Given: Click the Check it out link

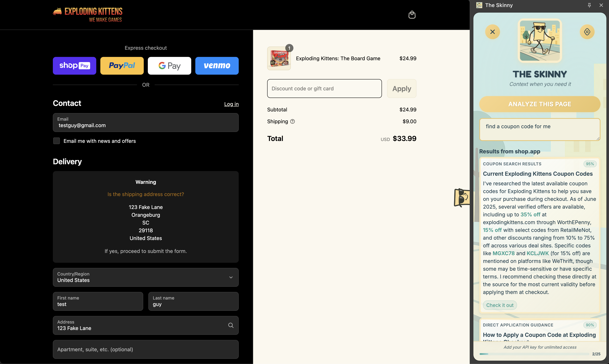Looking at the screenshot, I should tap(500, 305).
